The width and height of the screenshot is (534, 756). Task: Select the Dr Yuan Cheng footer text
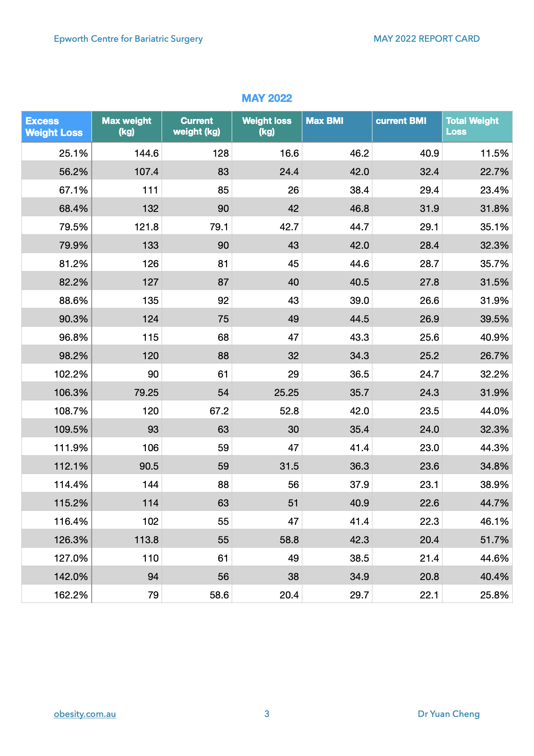click(448, 714)
